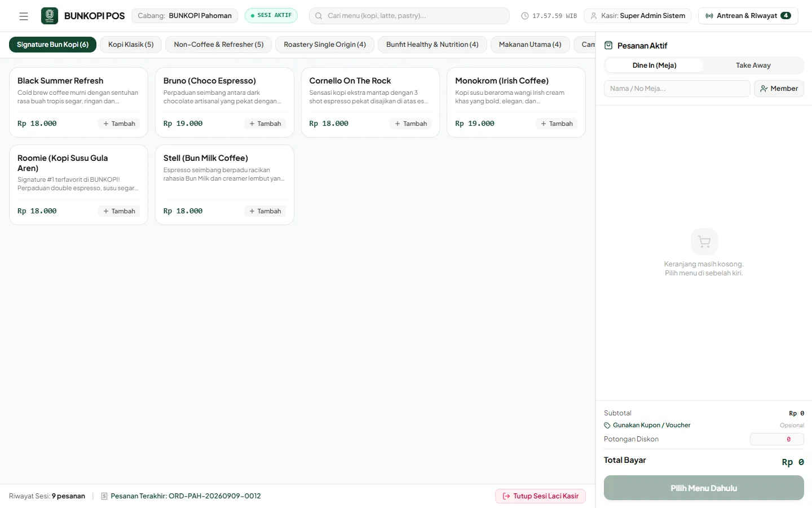
Task: Click the Bruno (Choco Espresso) title
Action: click(210, 81)
